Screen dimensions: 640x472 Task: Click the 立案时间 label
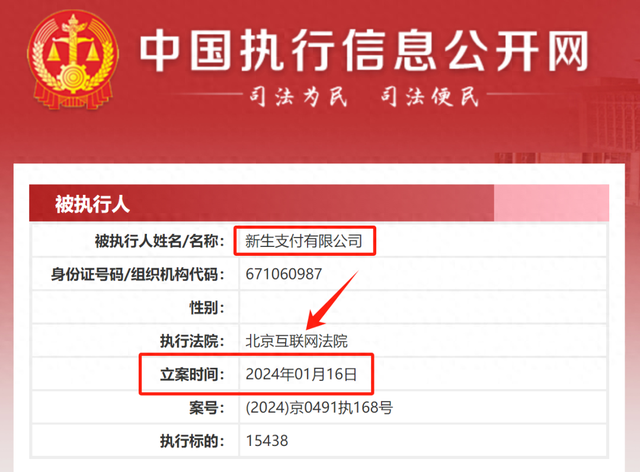click(192, 374)
